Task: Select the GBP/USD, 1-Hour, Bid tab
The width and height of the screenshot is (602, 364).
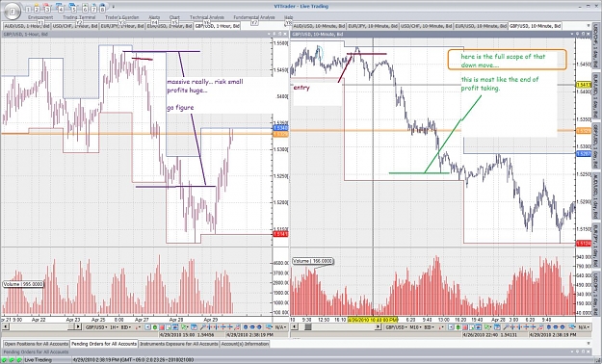Action: (x=217, y=26)
